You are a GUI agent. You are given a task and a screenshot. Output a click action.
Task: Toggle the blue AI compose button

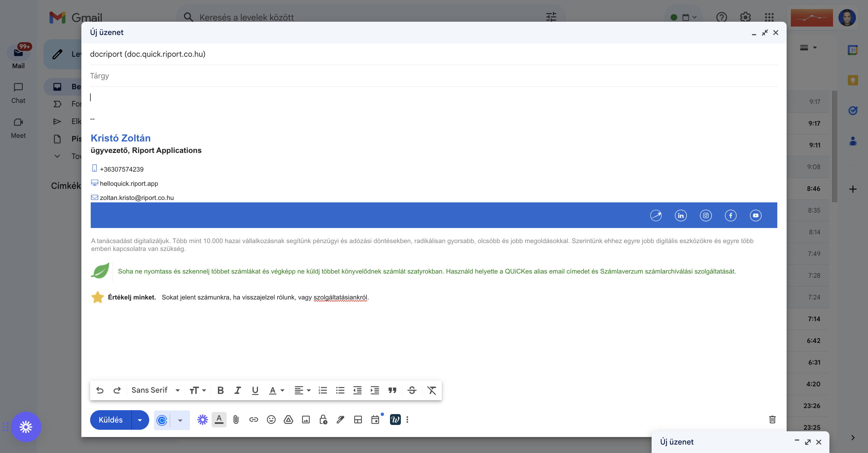click(163, 420)
